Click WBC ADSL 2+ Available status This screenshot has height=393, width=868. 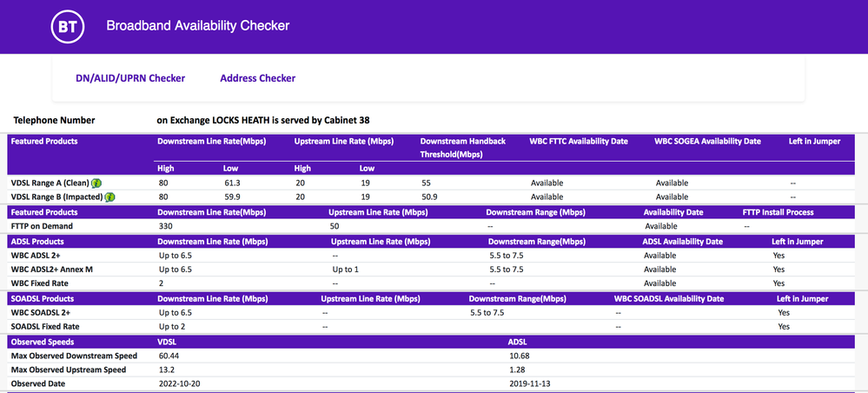click(x=659, y=256)
